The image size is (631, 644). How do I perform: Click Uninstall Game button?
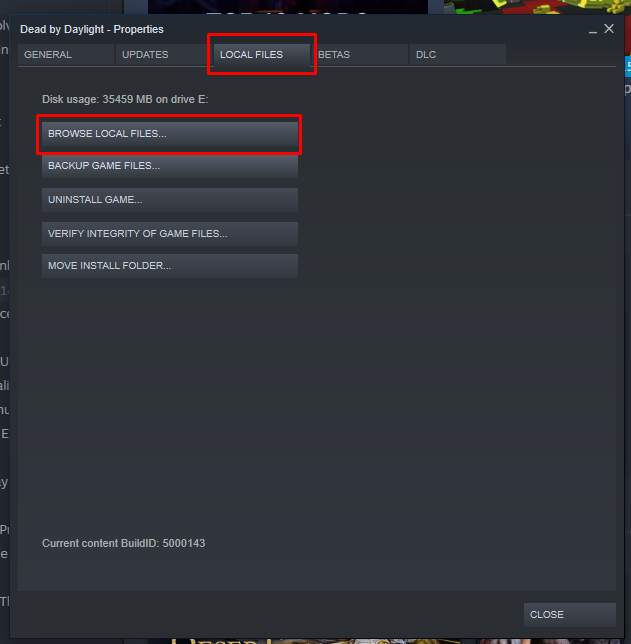(170, 200)
